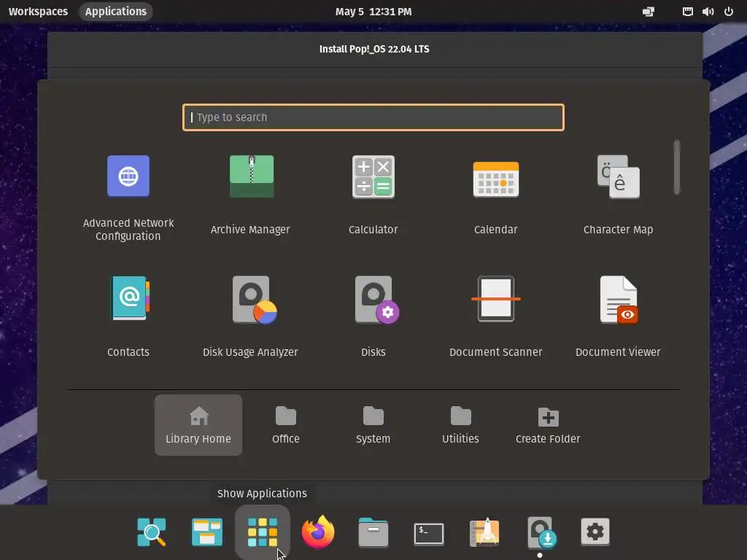Click the application list scrollbar
The height and width of the screenshot is (560, 747).
(676, 167)
